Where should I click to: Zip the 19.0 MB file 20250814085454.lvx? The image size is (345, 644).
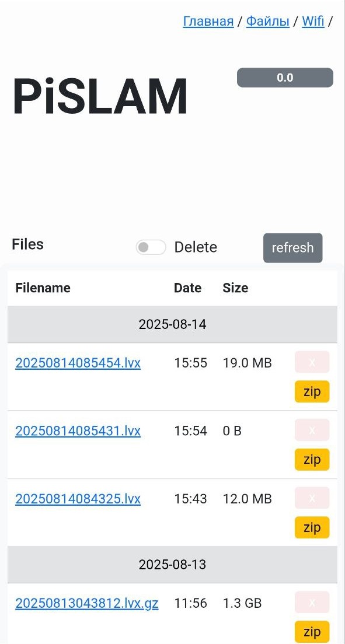(x=312, y=391)
